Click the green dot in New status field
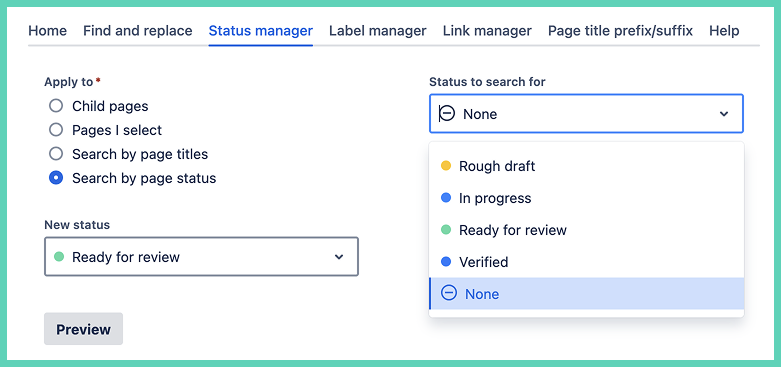781x367 pixels. (59, 257)
